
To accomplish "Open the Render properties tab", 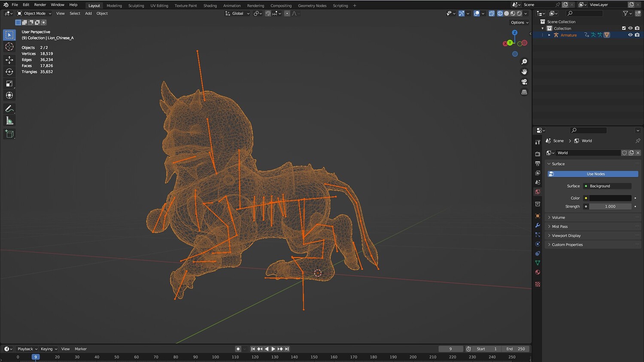I will point(538,154).
